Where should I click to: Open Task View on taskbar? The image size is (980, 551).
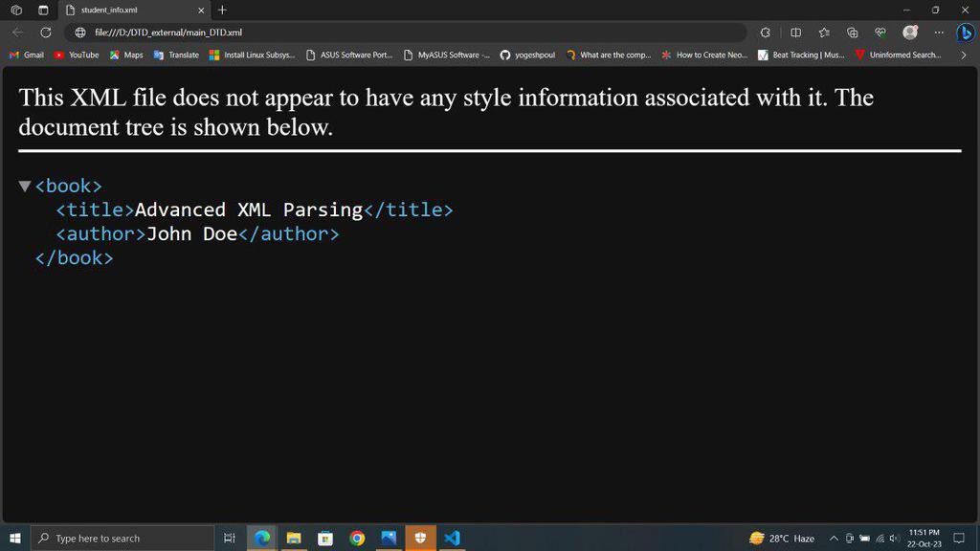pos(230,538)
